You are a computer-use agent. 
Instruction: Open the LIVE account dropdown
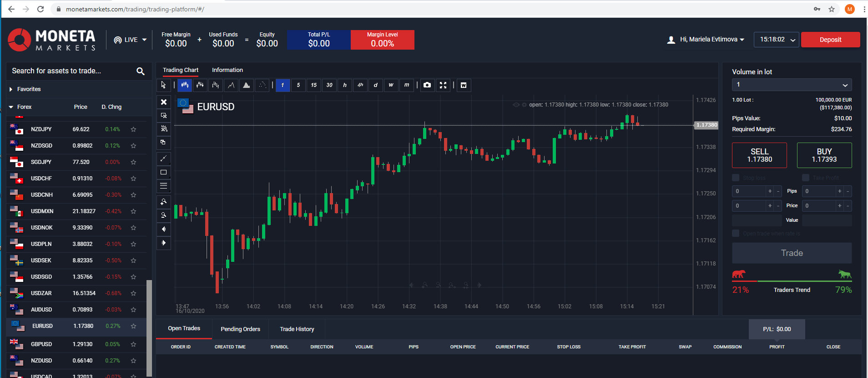pyautogui.click(x=130, y=40)
